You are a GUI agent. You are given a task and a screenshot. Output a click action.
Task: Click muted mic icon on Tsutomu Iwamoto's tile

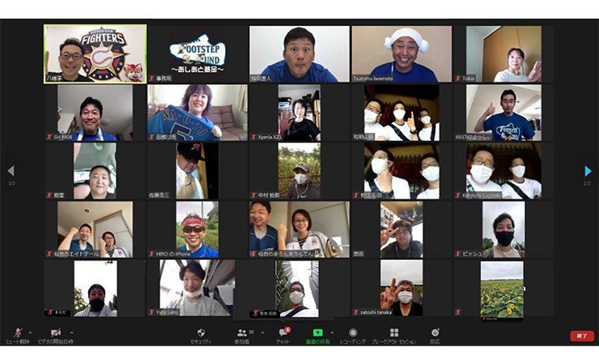[355, 78]
